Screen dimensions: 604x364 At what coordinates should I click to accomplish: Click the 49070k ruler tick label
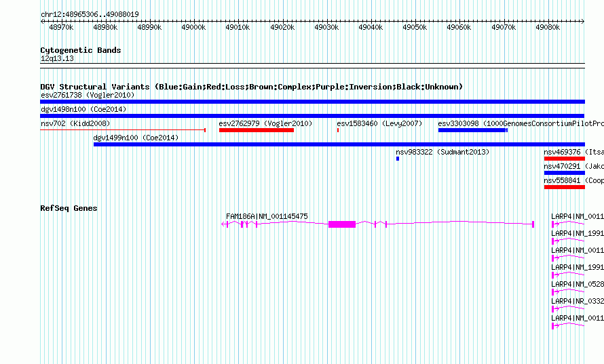click(504, 27)
